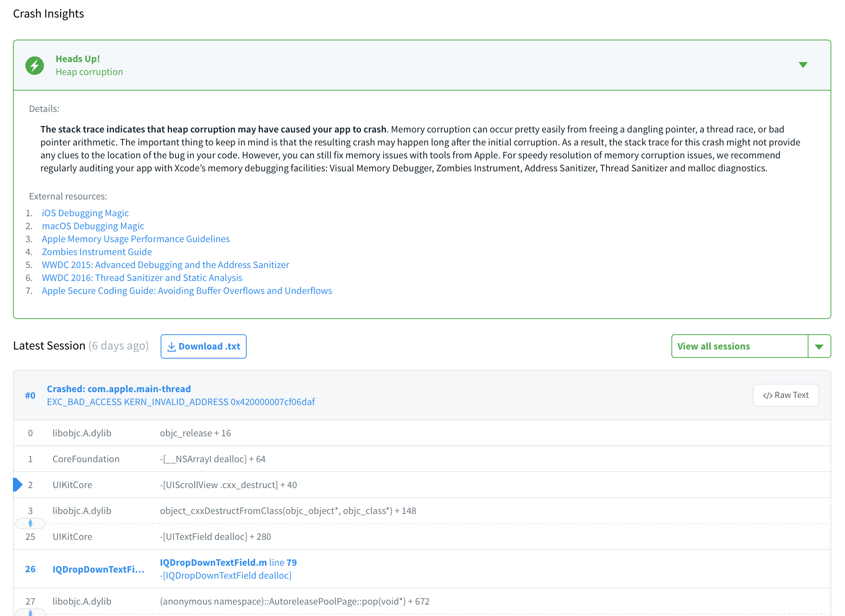This screenshot has height=616, width=845.
Task: Open the macOS Debugging Magic link
Action: 92,226
